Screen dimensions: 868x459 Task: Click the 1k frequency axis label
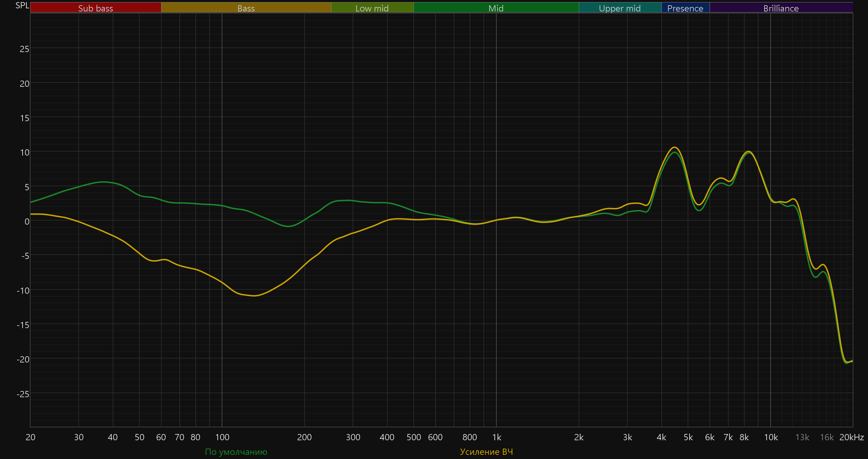496,437
